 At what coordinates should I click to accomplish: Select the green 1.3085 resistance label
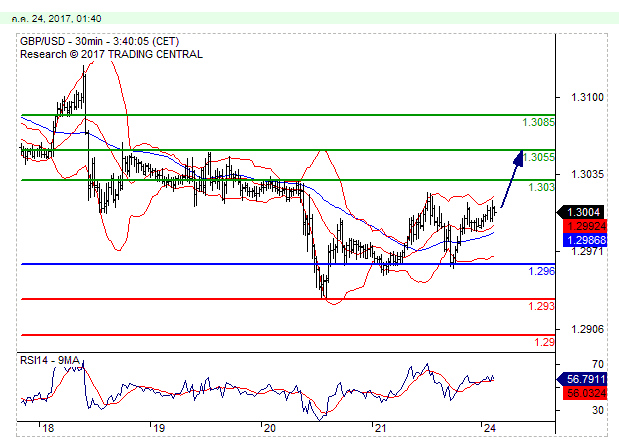538,122
